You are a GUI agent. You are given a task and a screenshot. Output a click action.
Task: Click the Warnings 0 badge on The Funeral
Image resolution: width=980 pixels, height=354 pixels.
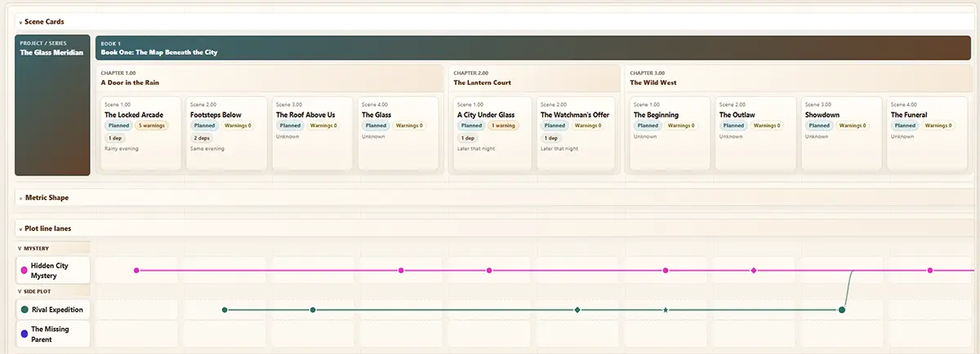(938, 126)
